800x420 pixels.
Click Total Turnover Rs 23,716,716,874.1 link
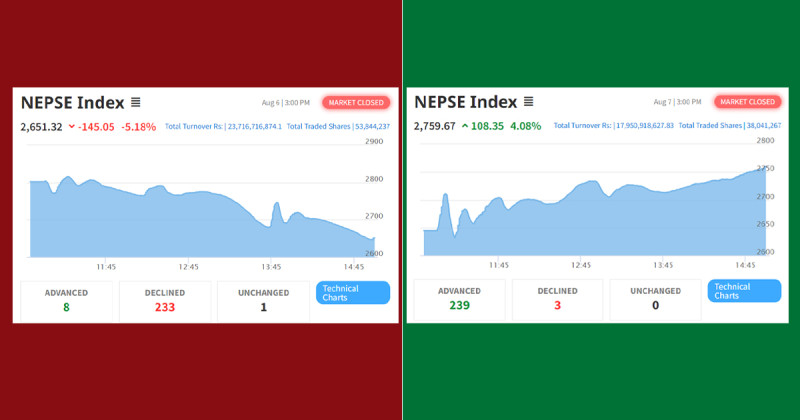pos(223,127)
